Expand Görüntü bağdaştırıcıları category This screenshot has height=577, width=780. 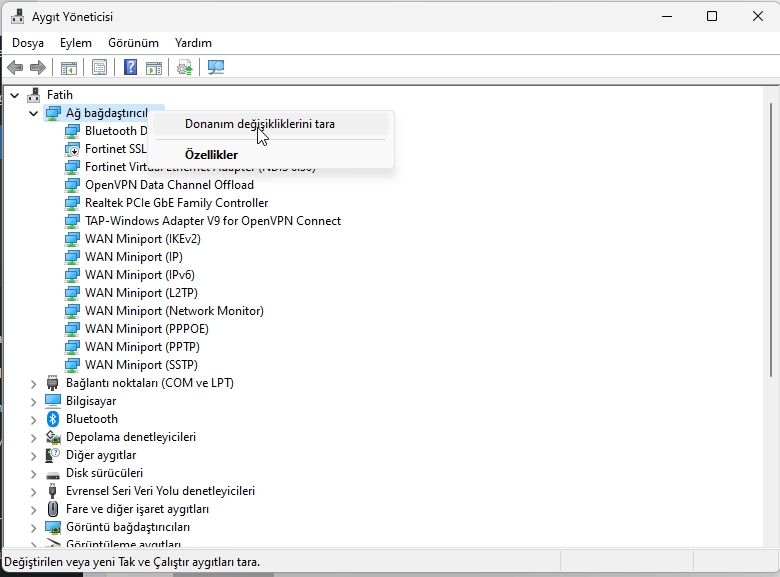click(33, 528)
